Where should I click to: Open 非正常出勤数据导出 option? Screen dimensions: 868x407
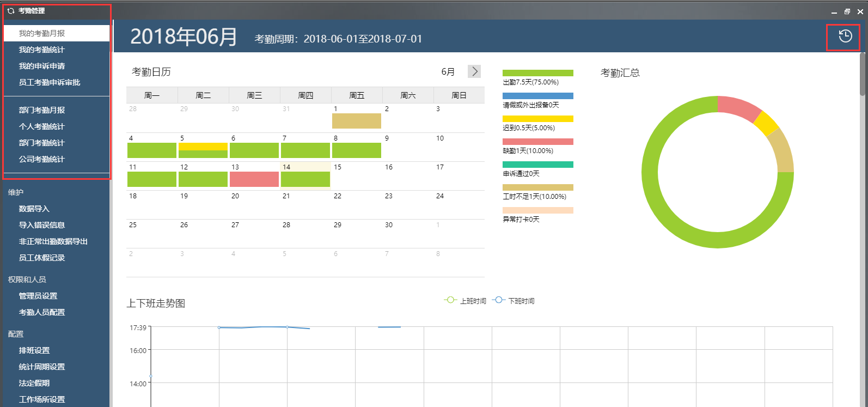53,241
